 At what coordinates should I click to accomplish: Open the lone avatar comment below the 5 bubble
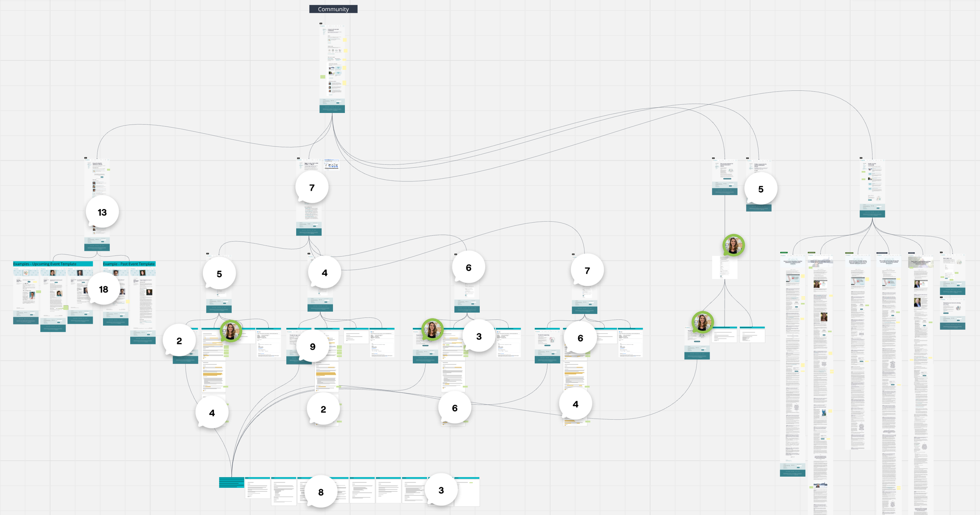point(733,245)
